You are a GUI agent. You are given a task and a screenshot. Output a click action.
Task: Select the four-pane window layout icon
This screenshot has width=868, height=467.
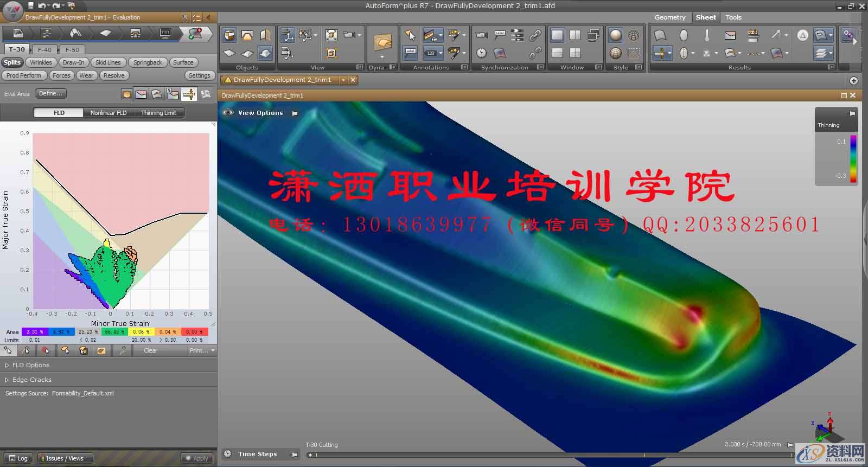(x=575, y=53)
